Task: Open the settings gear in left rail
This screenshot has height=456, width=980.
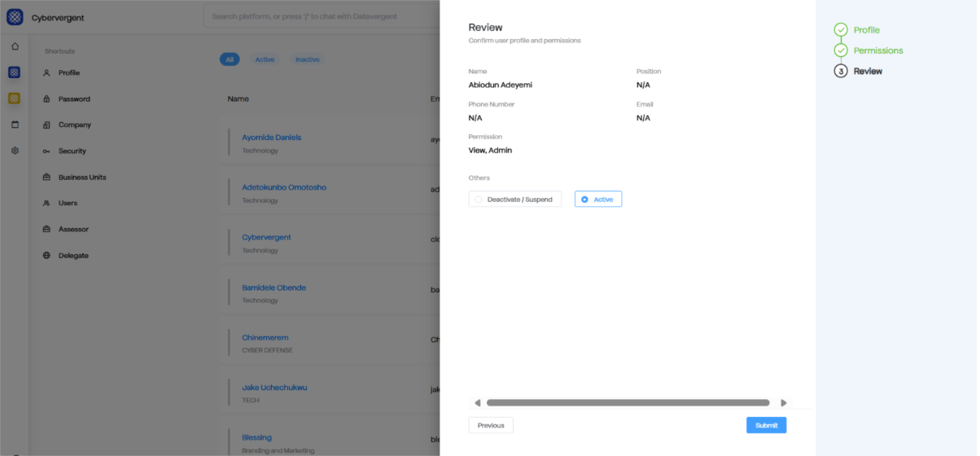Action: tap(15, 151)
